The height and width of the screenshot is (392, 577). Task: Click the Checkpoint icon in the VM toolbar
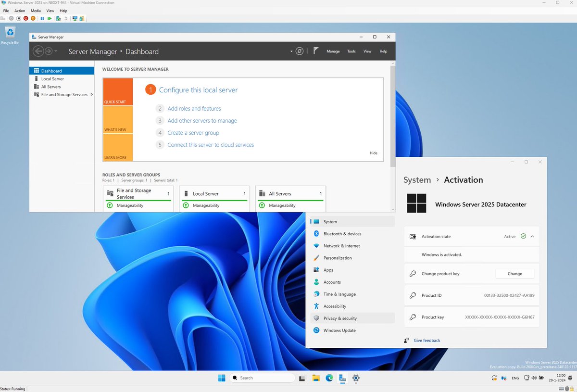coord(59,18)
